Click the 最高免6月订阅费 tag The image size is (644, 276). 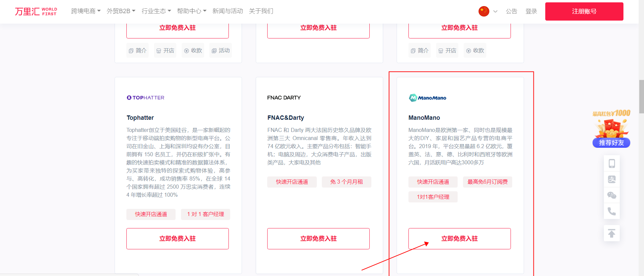[x=488, y=182]
